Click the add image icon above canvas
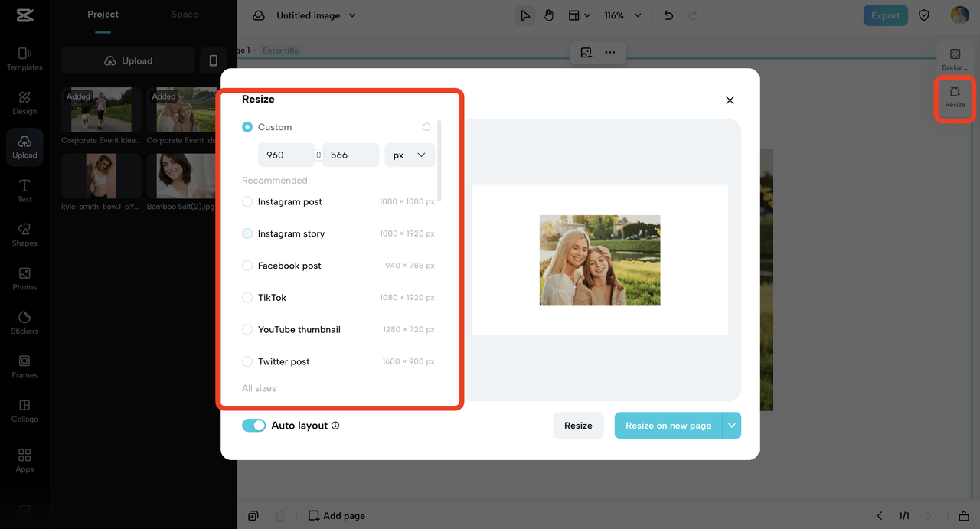980x529 pixels. tap(586, 53)
